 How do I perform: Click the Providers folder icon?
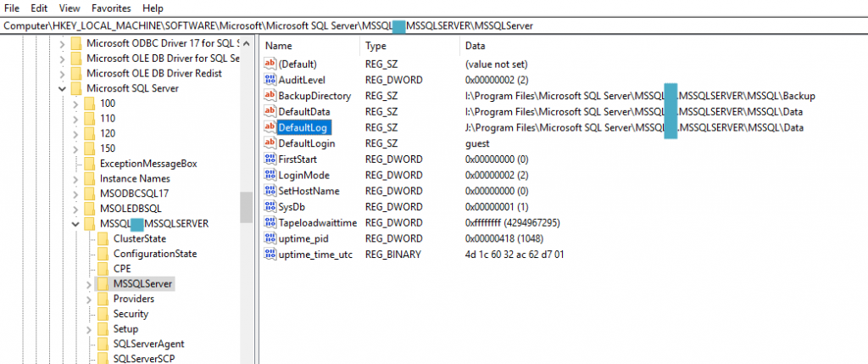tap(103, 299)
